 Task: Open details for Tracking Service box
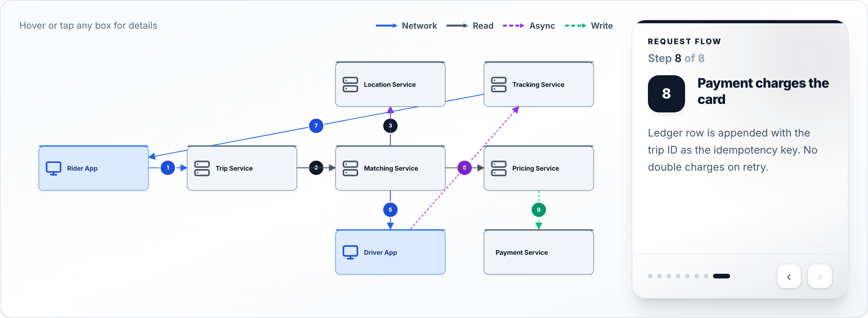[539, 84]
